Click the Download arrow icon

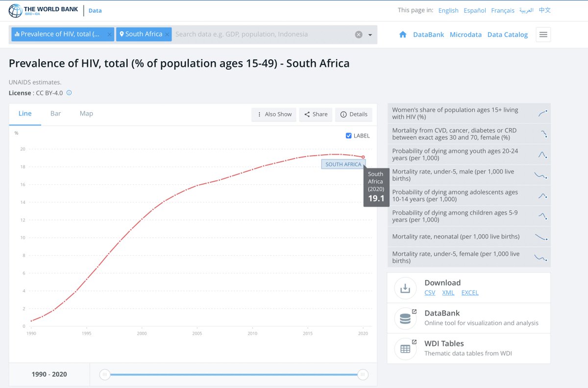(x=405, y=289)
